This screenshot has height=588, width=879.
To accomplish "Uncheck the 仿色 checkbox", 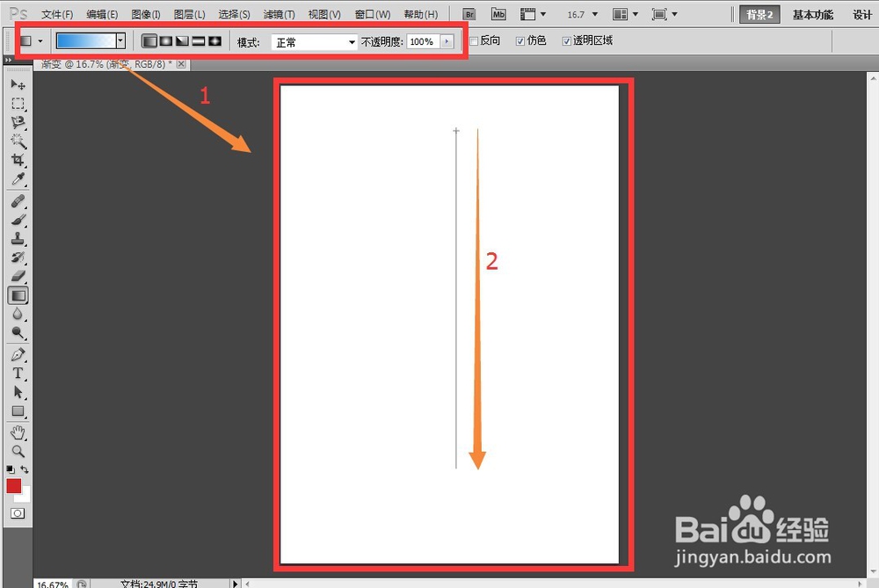I will point(520,41).
